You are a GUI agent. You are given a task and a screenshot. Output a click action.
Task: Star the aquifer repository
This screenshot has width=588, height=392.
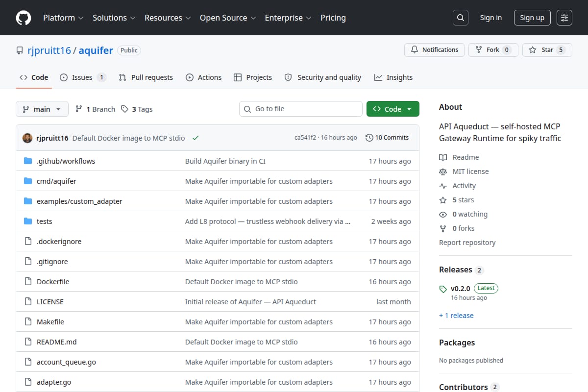tap(547, 50)
